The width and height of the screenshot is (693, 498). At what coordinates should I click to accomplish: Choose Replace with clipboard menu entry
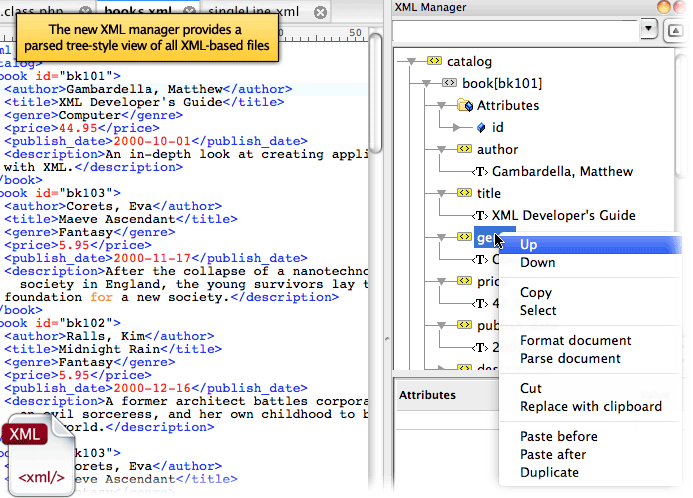click(x=590, y=407)
